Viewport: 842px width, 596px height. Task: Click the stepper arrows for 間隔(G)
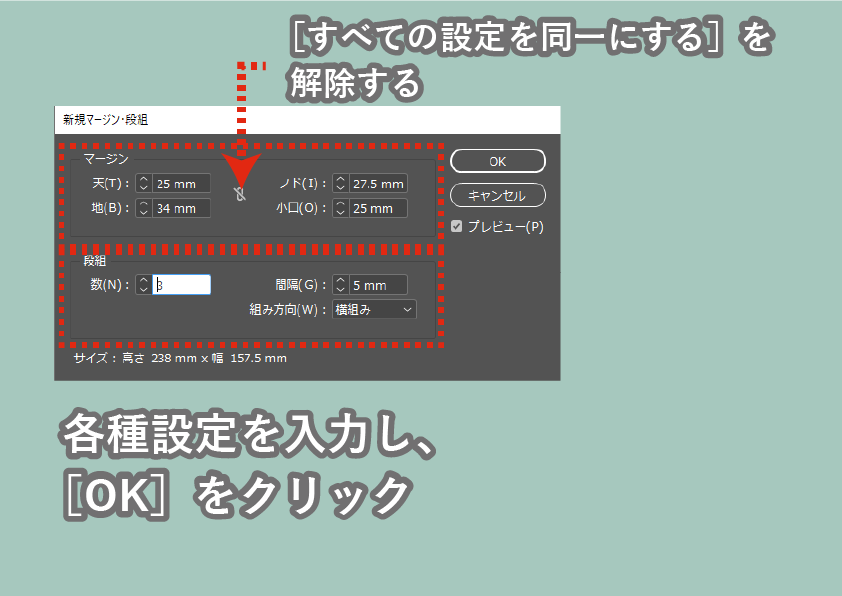point(340,285)
